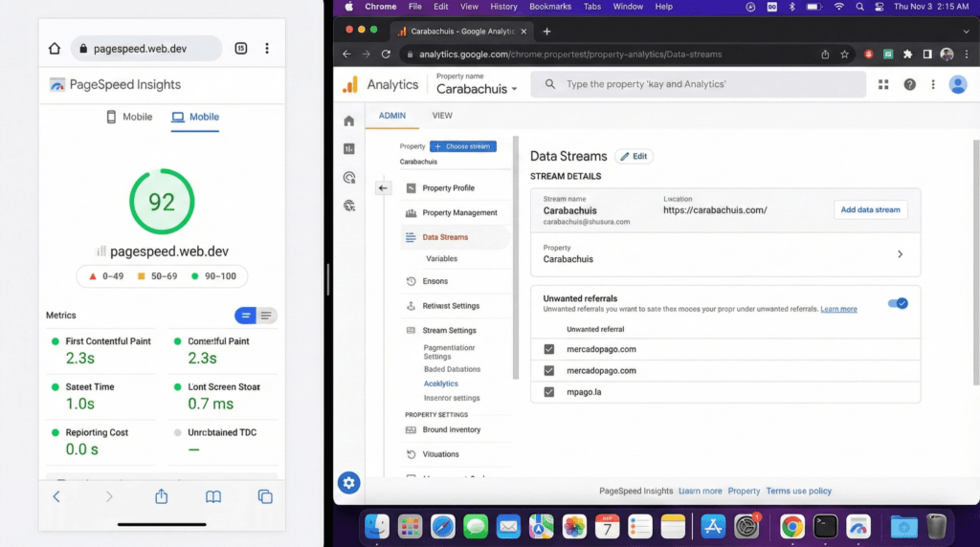Open the Advertising sidebar icon
This screenshot has width=980, height=547.
(348, 206)
